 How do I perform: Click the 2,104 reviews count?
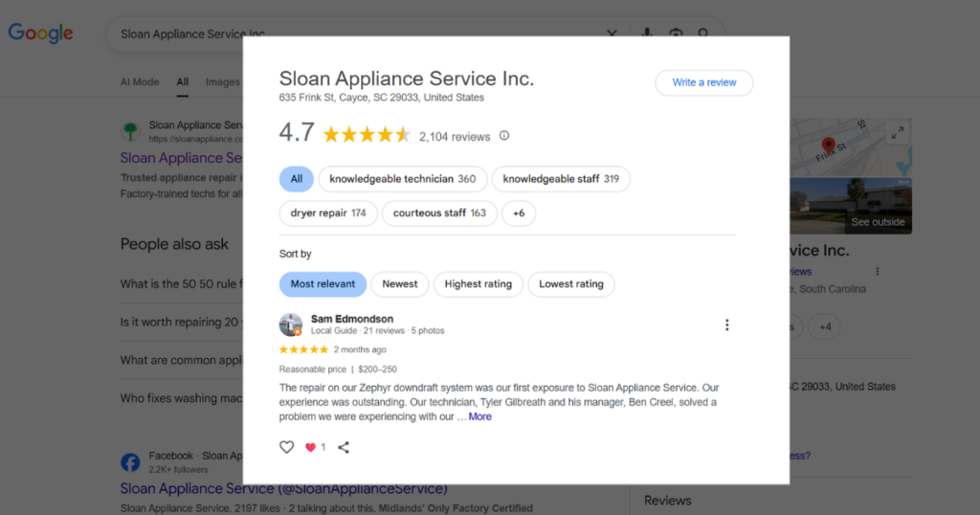pyautogui.click(x=455, y=137)
